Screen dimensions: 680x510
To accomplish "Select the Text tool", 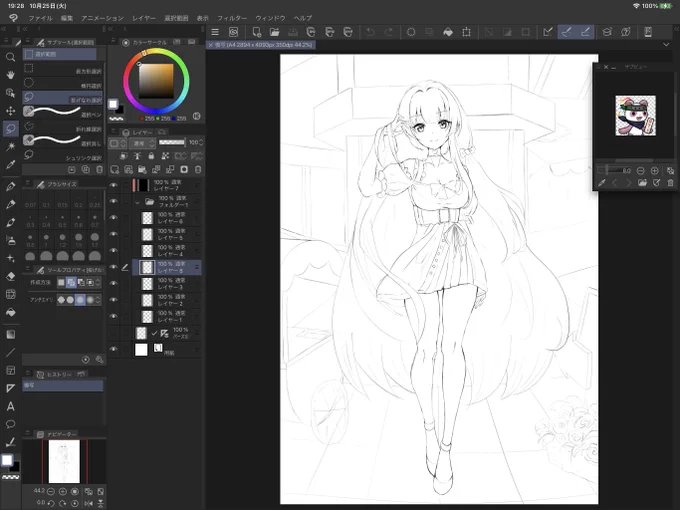I will tap(10, 406).
